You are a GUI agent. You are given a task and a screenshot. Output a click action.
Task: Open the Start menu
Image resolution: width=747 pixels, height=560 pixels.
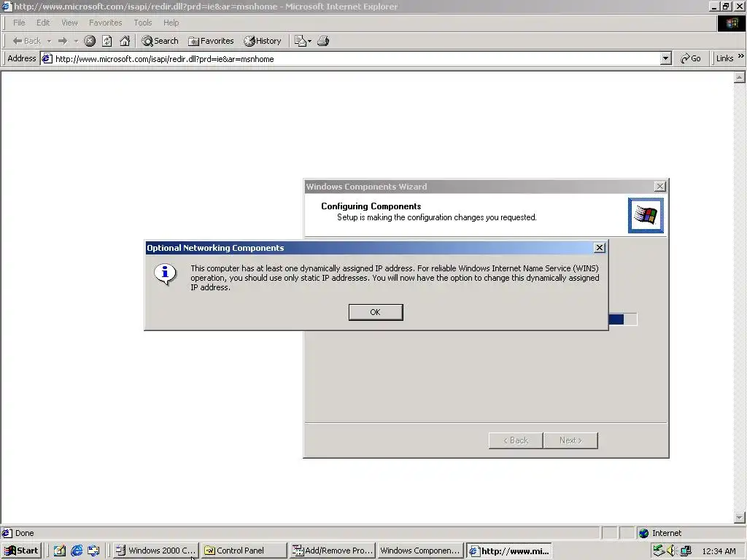click(x=21, y=551)
